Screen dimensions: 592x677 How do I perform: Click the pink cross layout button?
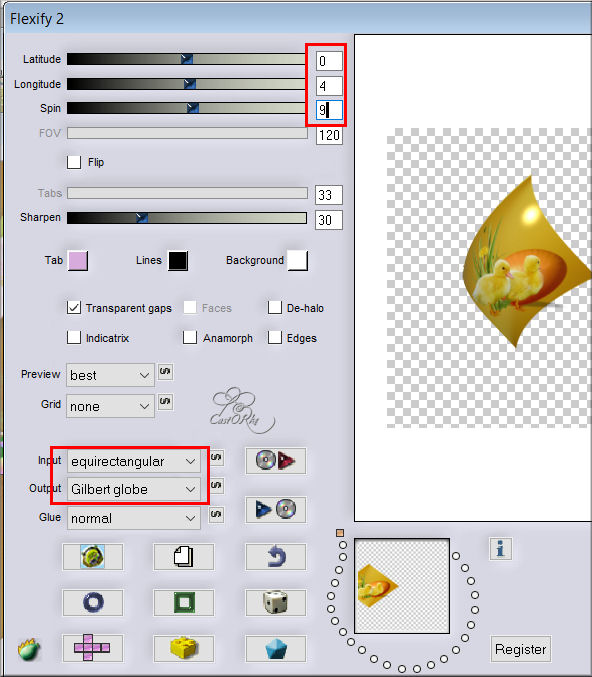tap(92, 648)
